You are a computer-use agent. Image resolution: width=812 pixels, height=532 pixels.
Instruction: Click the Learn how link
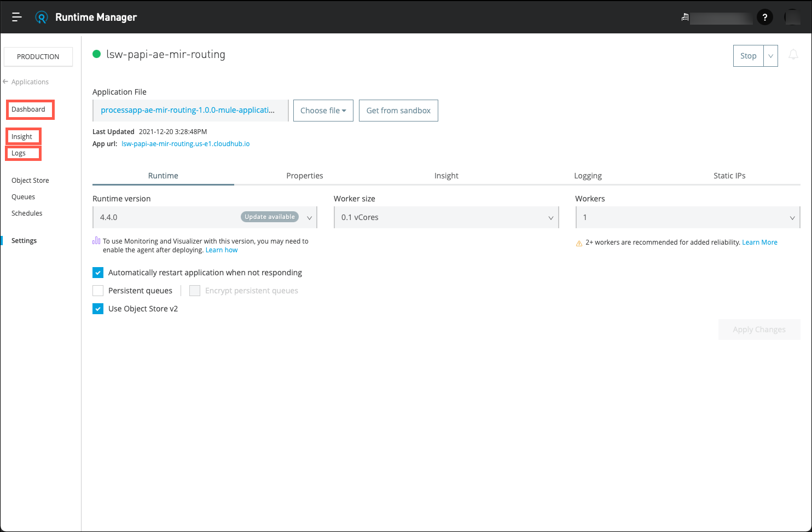coord(222,250)
